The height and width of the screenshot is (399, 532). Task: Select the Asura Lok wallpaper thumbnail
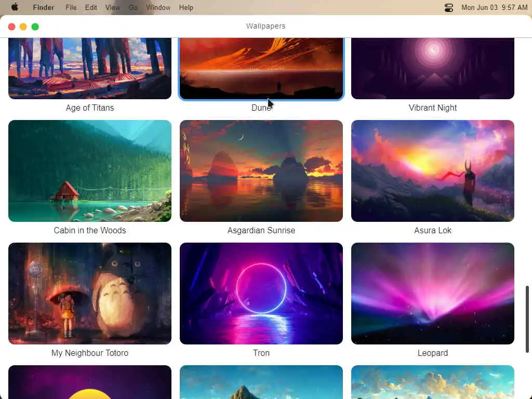pos(433,170)
